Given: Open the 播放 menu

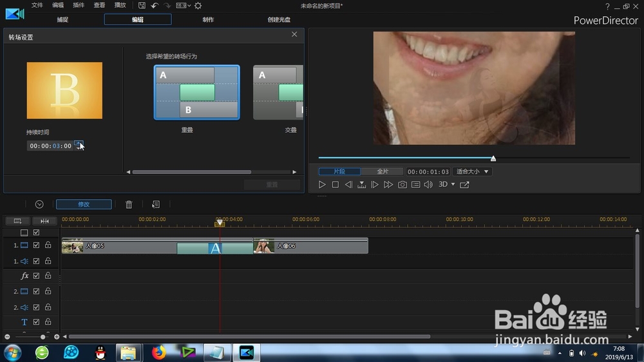Looking at the screenshot, I should tap(120, 5).
